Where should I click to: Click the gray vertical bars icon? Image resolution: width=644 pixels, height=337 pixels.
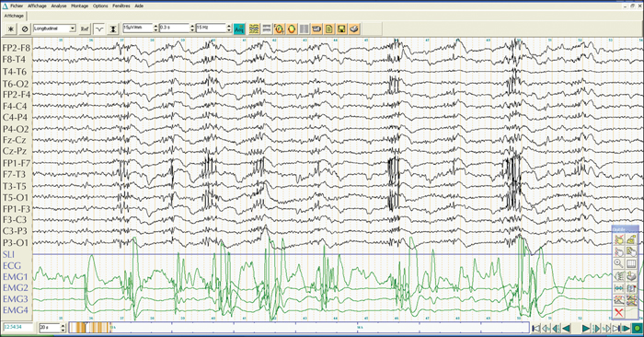(x=304, y=29)
